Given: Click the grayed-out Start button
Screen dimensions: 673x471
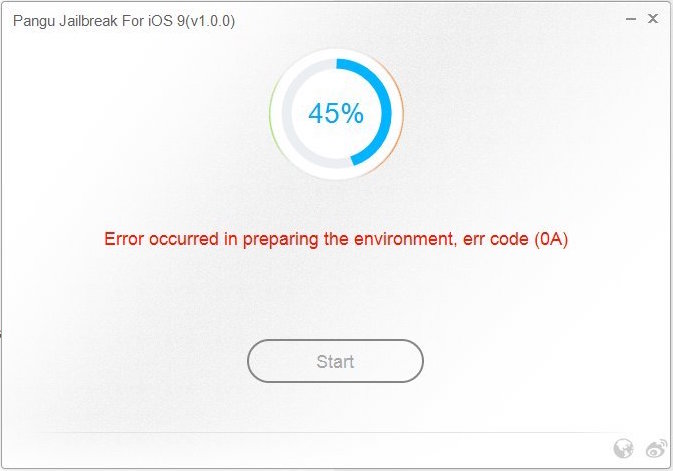Looking at the screenshot, I should (x=335, y=361).
